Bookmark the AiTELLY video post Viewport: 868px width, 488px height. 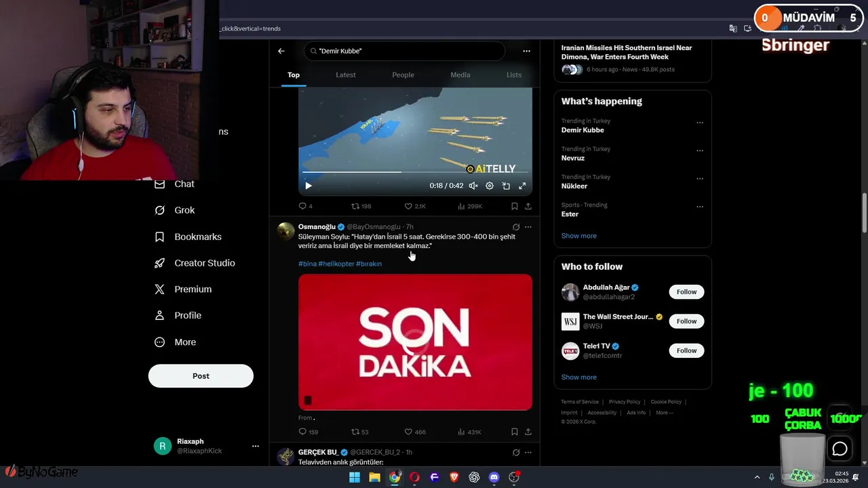514,206
